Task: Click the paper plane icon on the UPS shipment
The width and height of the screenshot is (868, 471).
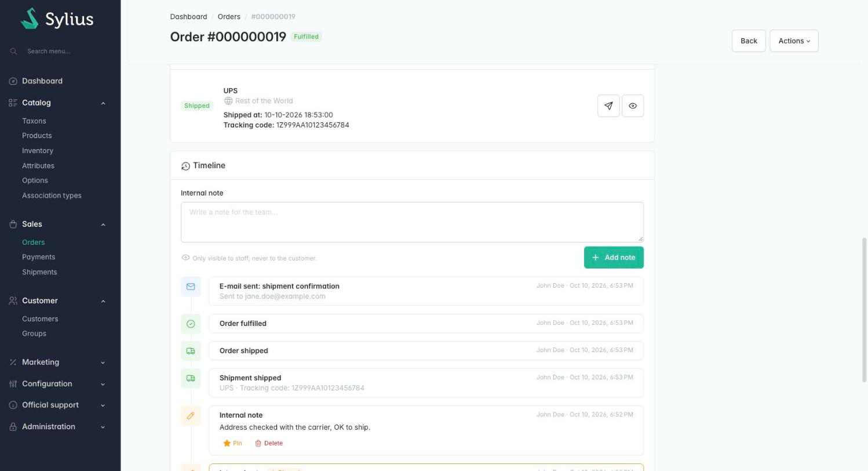Action: click(x=608, y=106)
